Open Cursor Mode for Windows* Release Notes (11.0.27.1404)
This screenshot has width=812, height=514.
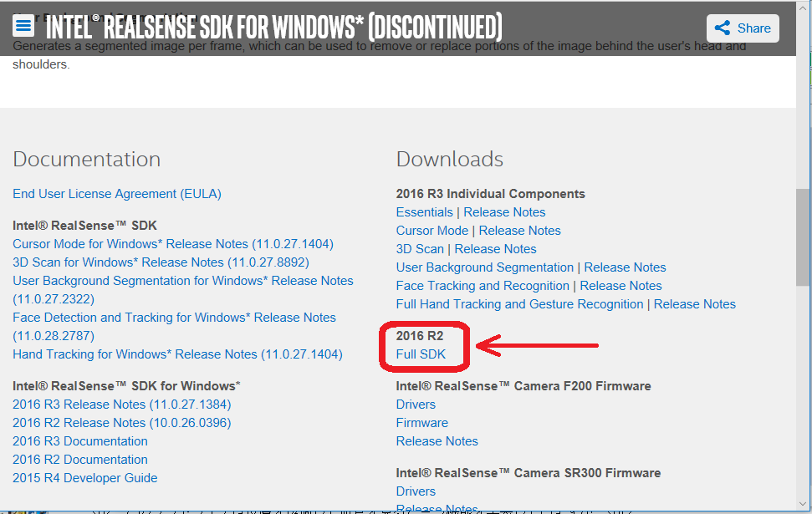tap(173, 244)
